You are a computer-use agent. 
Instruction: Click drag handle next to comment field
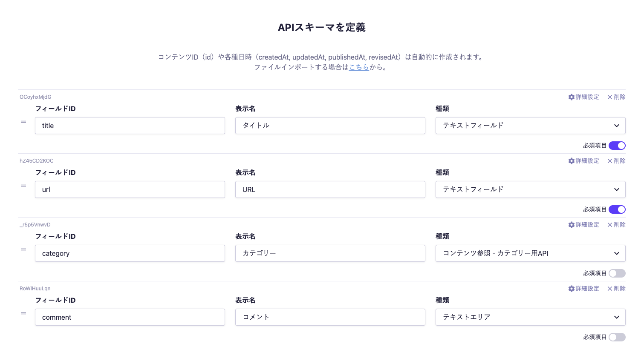(x=23, y=314)
